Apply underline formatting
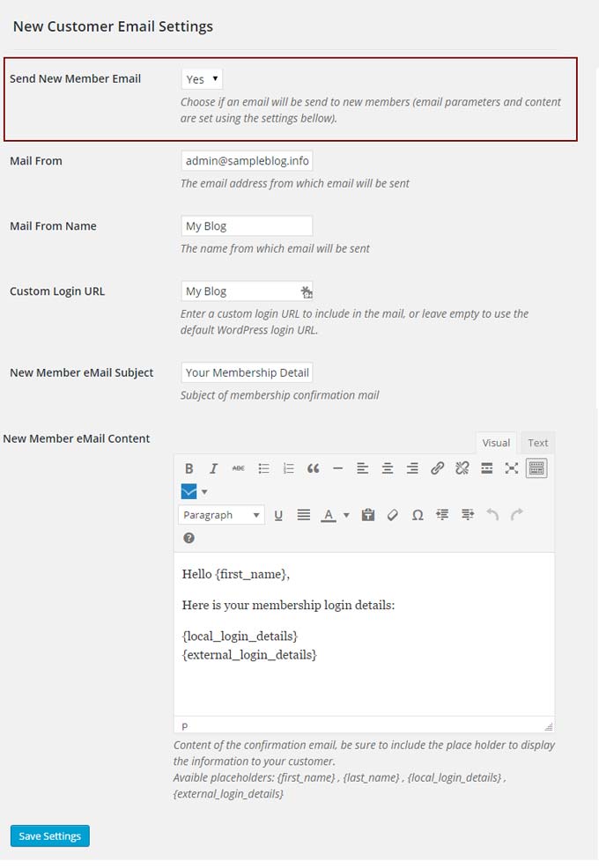Image resolution: width=599 pixels, height=868 pixels. click(x=278, y=515)
